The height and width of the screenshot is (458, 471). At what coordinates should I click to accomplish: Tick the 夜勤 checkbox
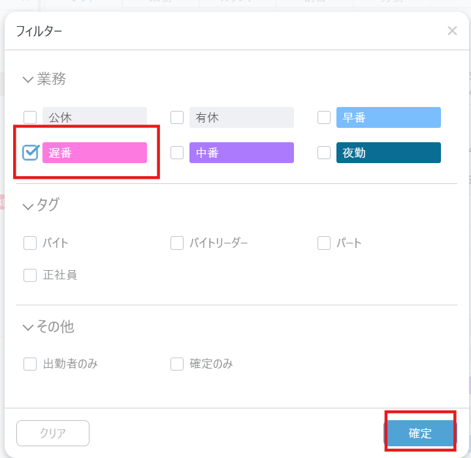324,153
